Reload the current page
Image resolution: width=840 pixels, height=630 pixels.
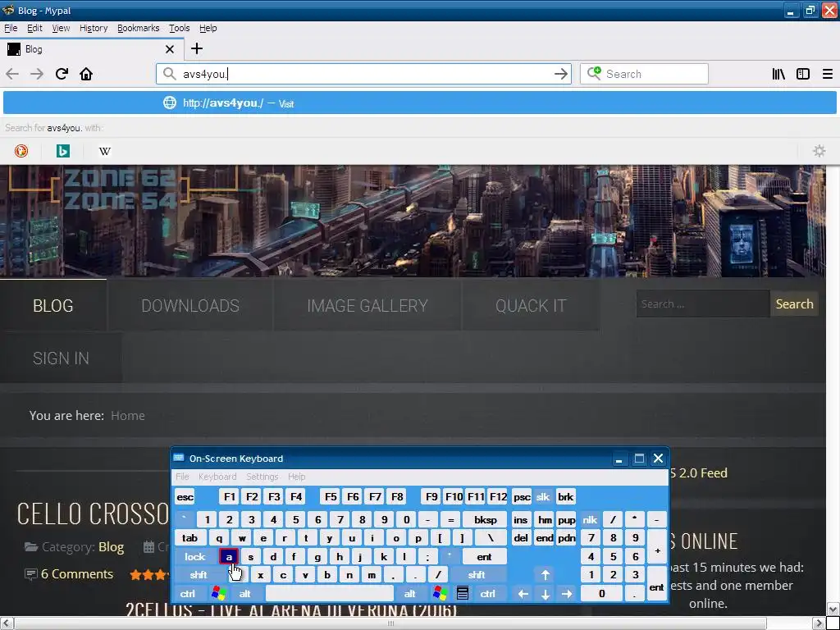(62, 74)
